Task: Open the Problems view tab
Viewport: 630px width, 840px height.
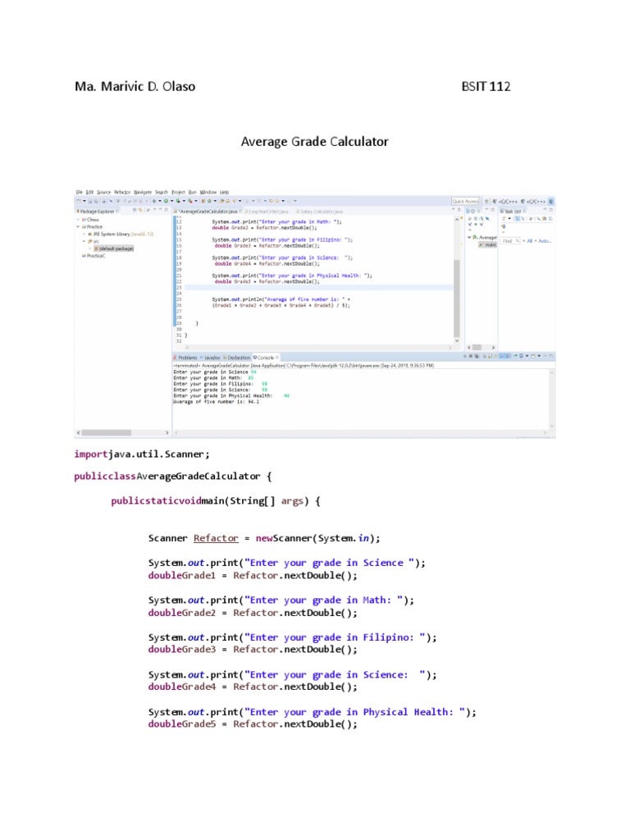Action: tap(185, 358)
